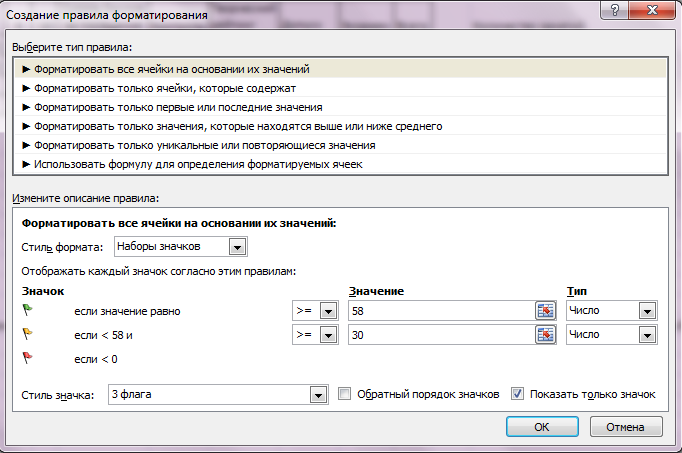
Task: Click the help question mark button
Action: [x=615, y=10]
